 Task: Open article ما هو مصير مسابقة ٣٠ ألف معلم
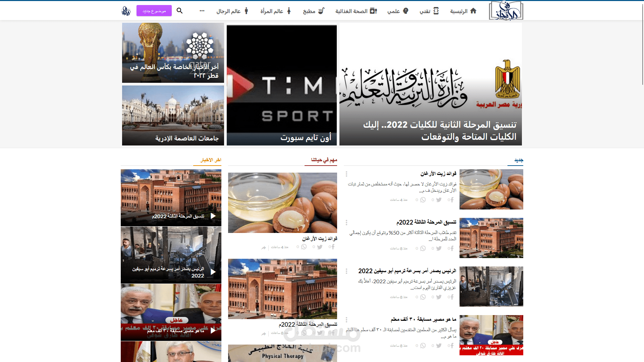pyautogui.click(x=423, y=319)
